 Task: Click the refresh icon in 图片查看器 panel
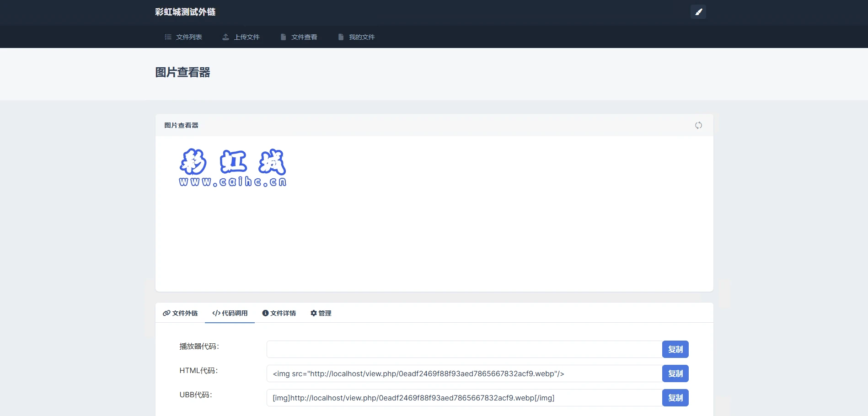point(698,125)
